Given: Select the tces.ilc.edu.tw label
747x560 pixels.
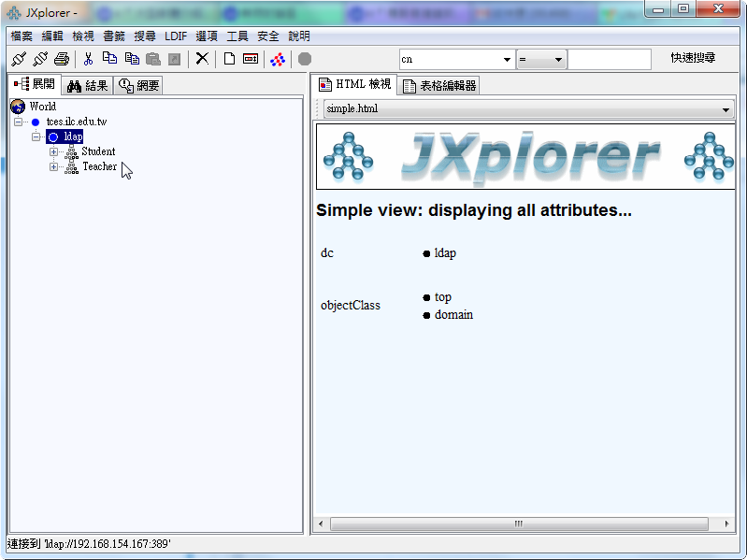Looking at the screenshot, I should tap(77, 122).
